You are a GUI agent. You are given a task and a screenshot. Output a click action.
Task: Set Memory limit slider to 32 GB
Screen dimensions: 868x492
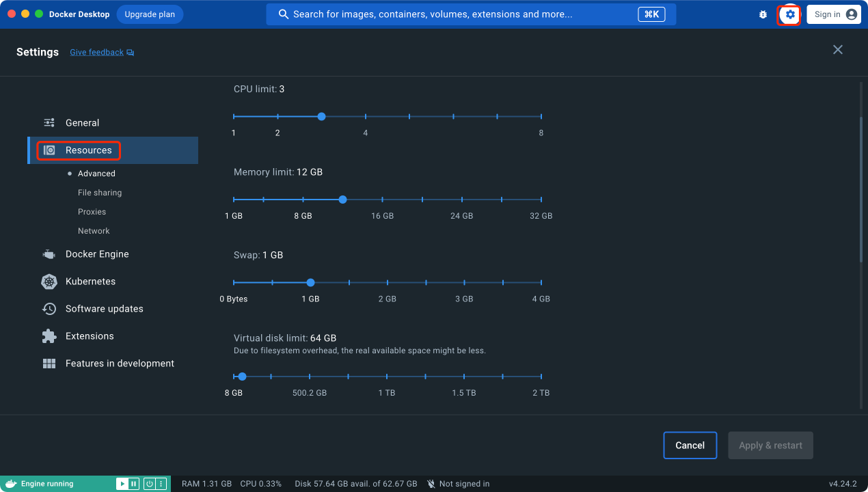[541, 200]
